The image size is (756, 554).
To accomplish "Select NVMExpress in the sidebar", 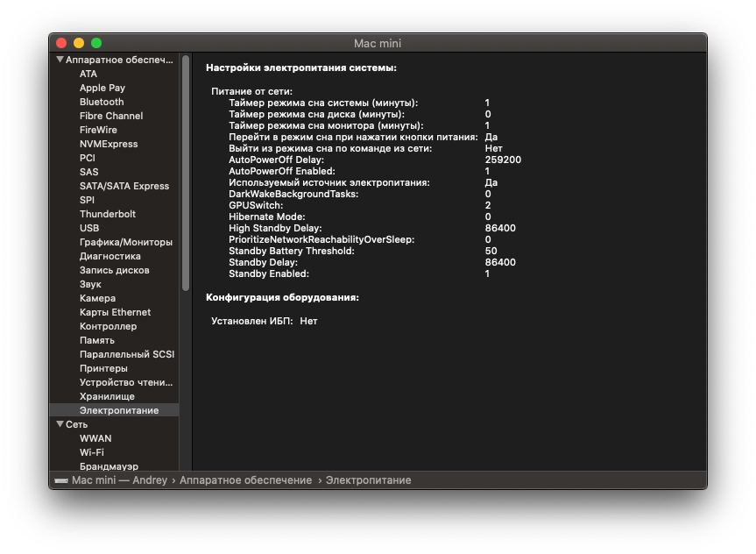I will pyautogui.click(x=109, y=144).
